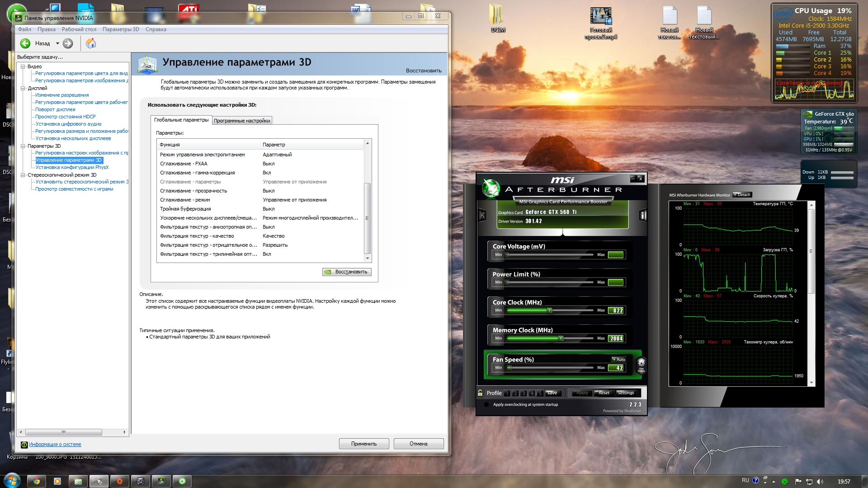The height and width of the screenshot is (488, 868).
Task: Collapse the Стереоскопический режим 3D node
Action: point(23,175)
